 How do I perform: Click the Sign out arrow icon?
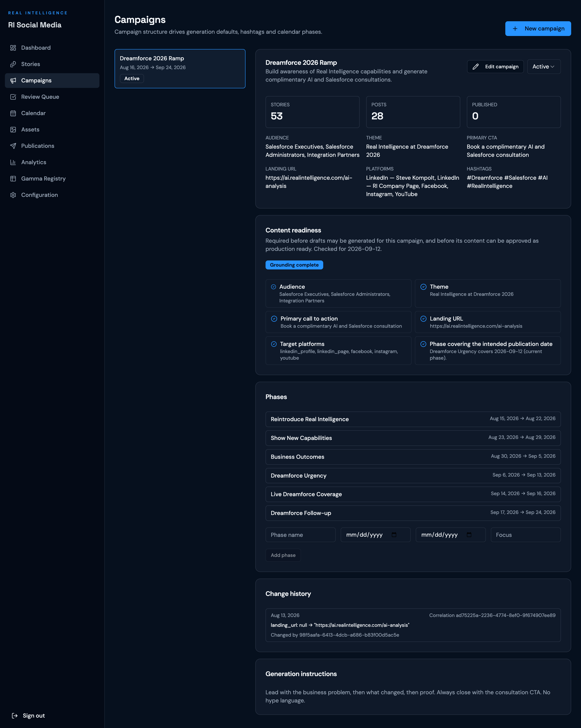(x=15, y=716)
